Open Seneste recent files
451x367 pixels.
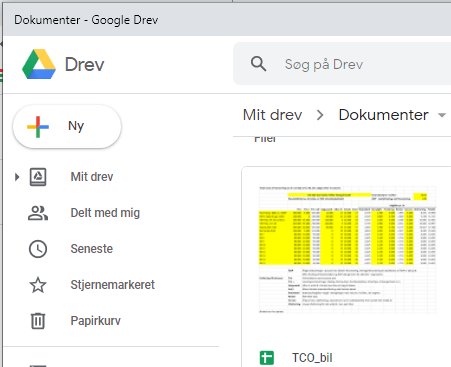(92, 249)
